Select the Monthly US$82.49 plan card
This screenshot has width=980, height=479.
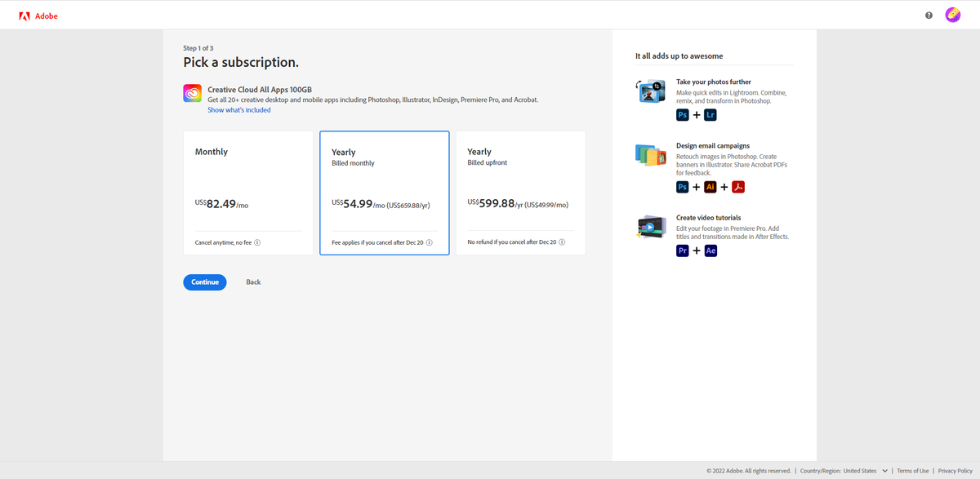[248, 193]
